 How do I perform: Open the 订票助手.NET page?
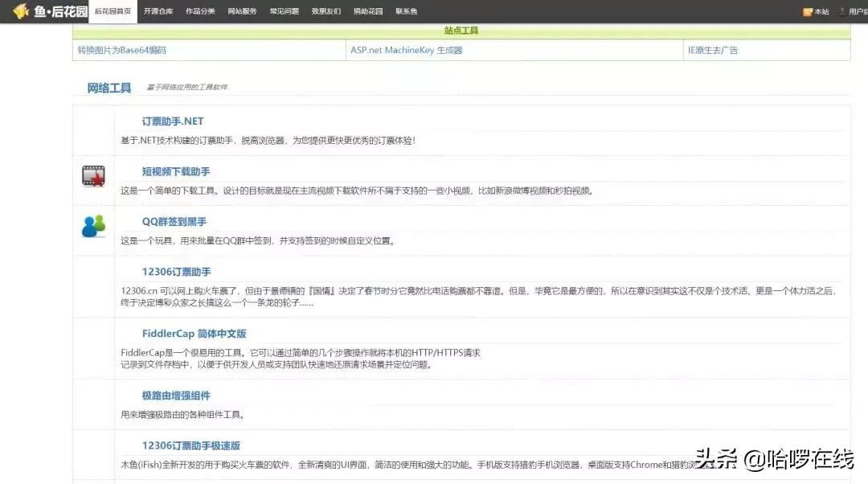click(171, 121)
